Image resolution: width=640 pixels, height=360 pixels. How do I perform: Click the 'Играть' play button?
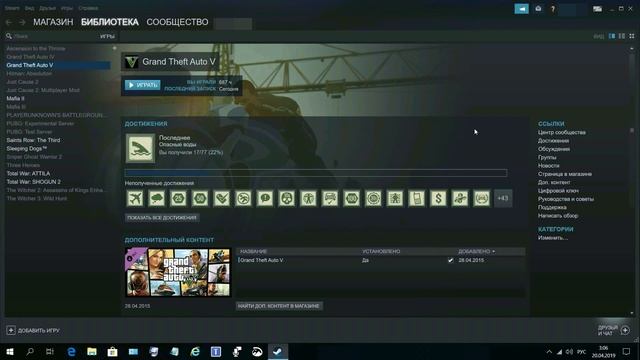pyautogui.click(x=142, y=85)
